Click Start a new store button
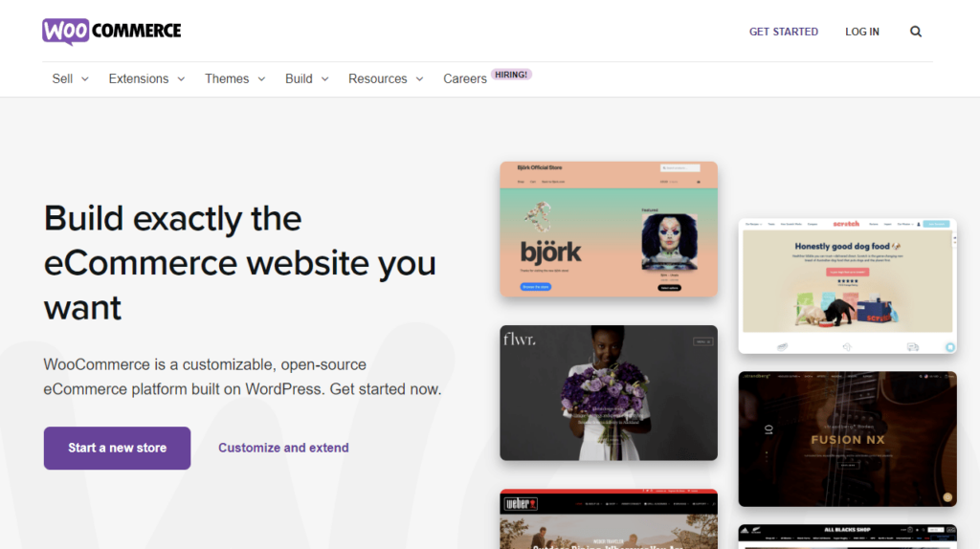980x549 pixels. click(x=117, y=448)
